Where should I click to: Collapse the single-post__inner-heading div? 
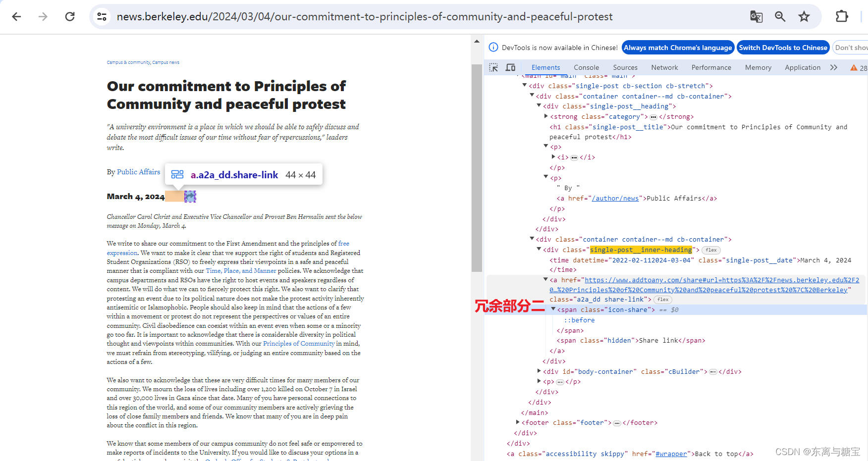539,250
